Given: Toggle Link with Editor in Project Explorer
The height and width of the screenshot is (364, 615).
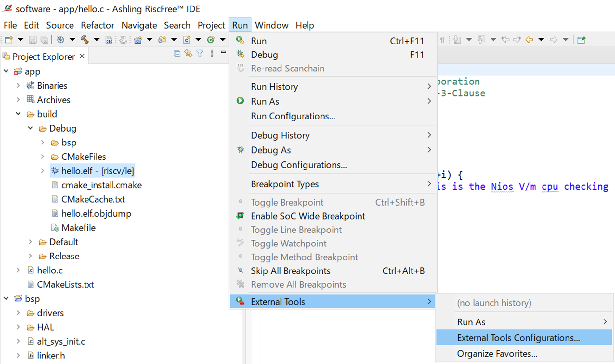Looking at the screenshot, I should [x=189, y=54].
